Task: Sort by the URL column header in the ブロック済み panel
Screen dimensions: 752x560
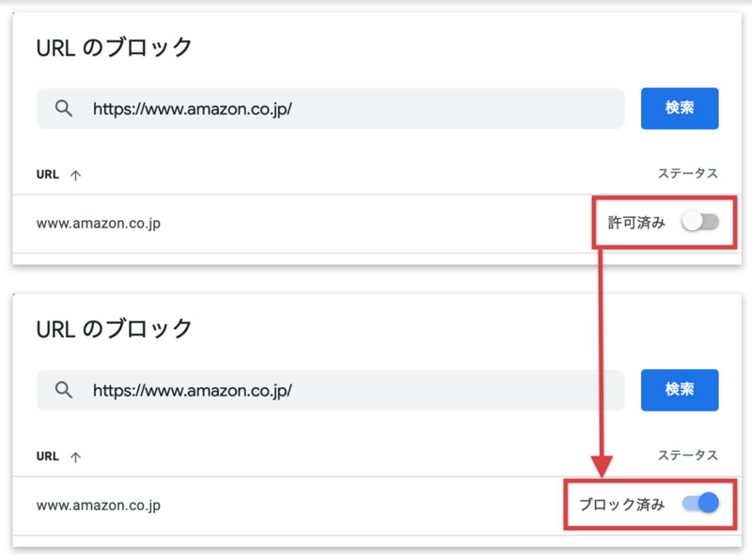Action: click(x=48, y=456)
